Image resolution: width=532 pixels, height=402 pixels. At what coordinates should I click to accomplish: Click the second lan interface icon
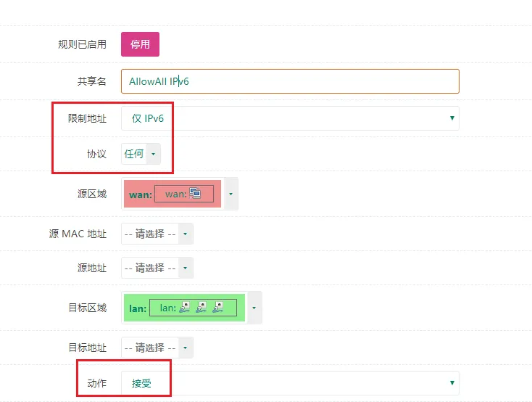pyautogui.click(x=201, y=308)
